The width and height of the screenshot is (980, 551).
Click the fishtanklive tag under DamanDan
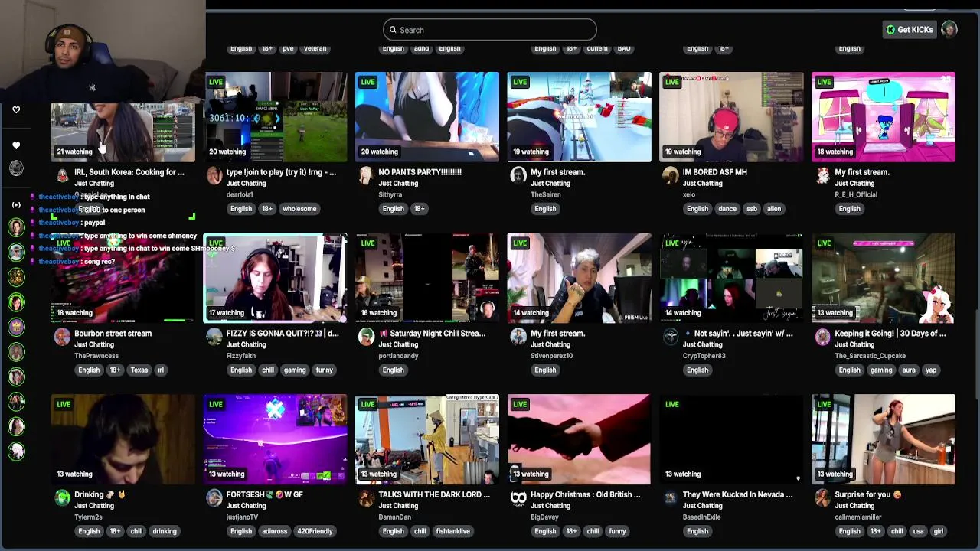[452, 531]
